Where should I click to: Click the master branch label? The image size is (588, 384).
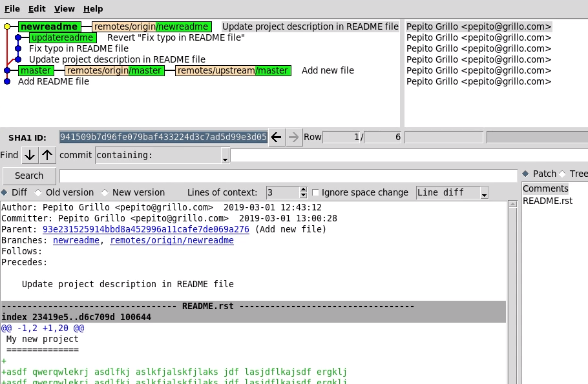click(36, 70)
